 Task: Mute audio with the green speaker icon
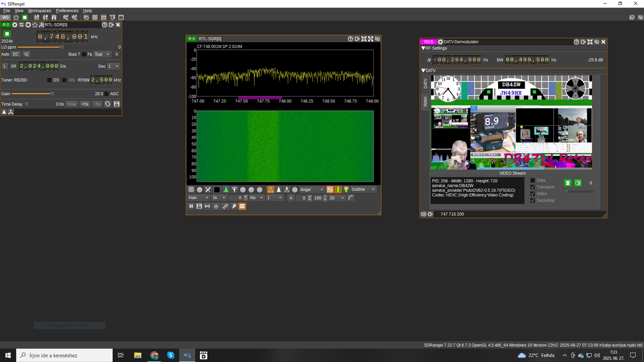click(578, 183)
